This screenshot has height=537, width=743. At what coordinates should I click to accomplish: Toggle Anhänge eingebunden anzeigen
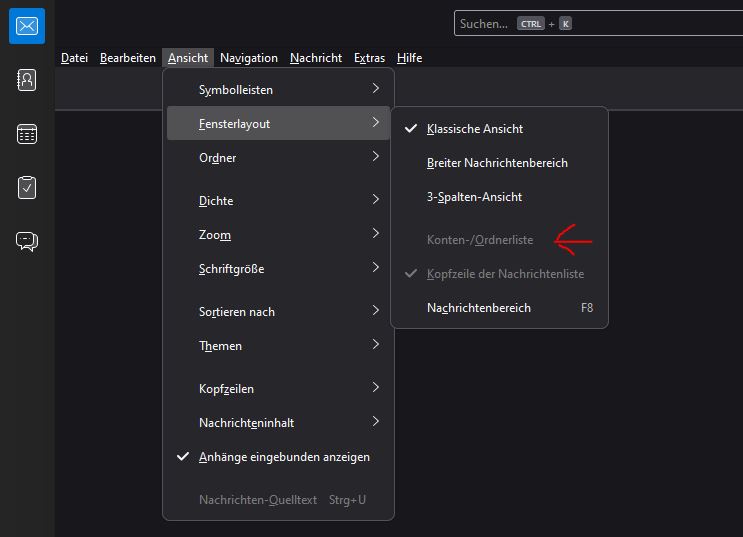pos(284,457)
